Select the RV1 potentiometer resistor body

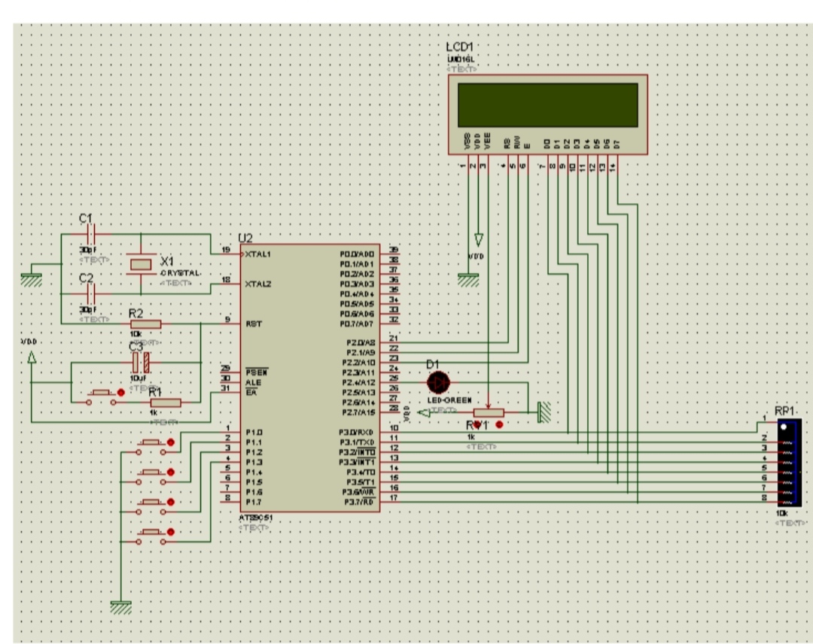point(489,412)
